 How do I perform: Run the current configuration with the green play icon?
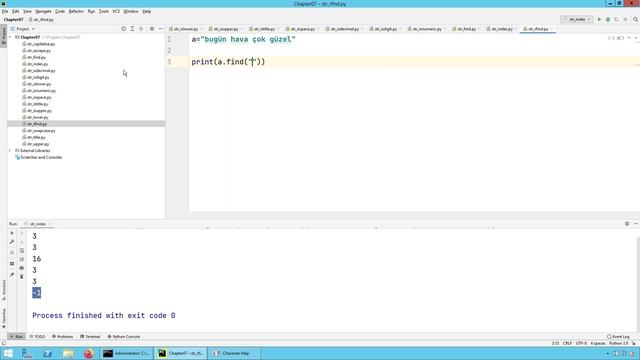click(599, 19)
